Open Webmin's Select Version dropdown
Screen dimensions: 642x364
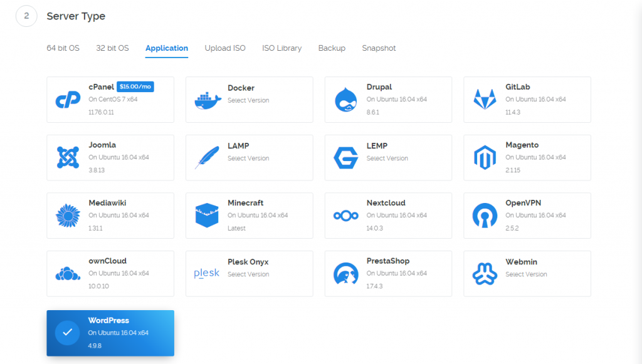[526, 274]
